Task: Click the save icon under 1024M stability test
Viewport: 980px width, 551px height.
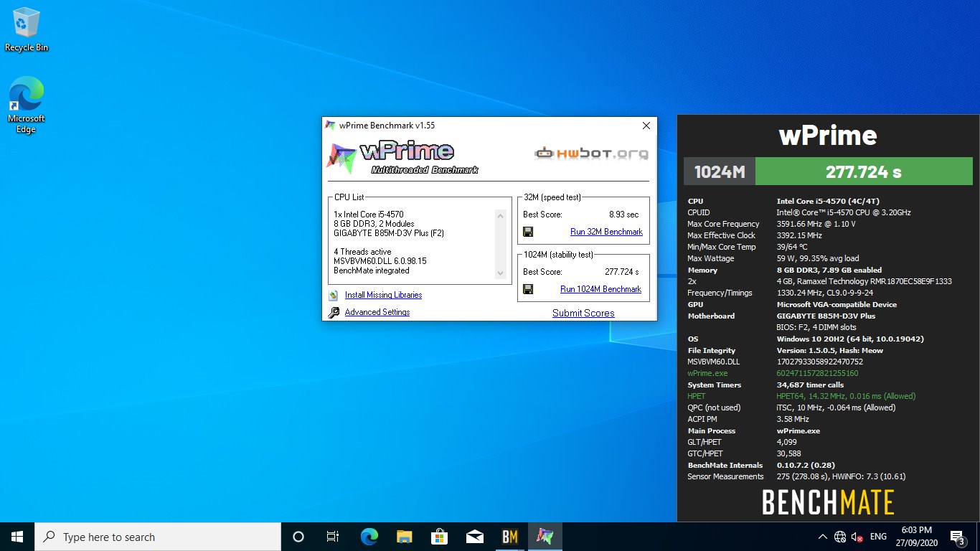Action: (528, 289)
